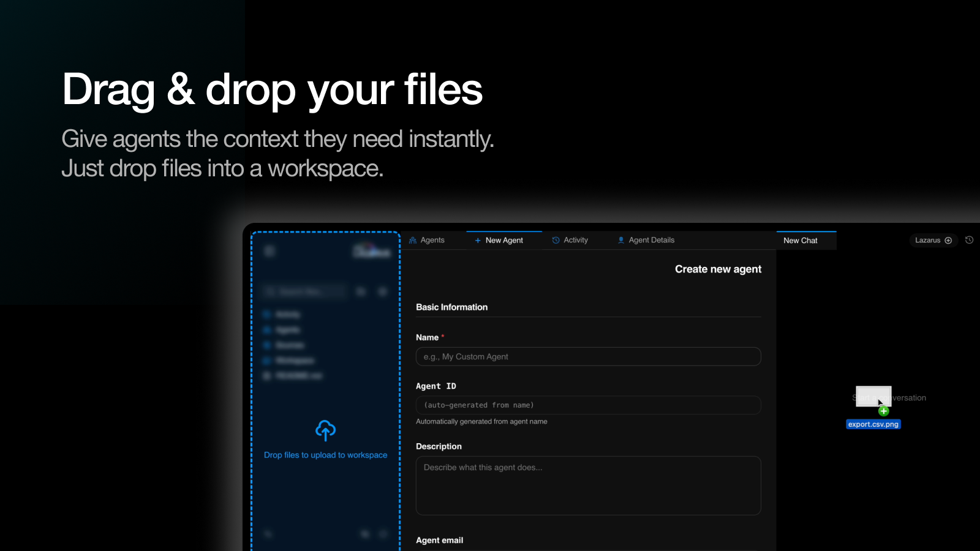Click the export.csv.png file being dragged
This screenshot has height=551, width=980.
[873, 424]
